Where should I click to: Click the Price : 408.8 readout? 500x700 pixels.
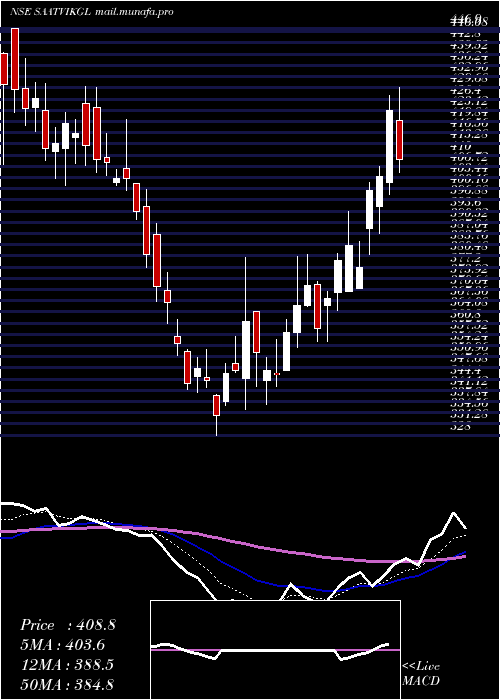tap(68, 625)
